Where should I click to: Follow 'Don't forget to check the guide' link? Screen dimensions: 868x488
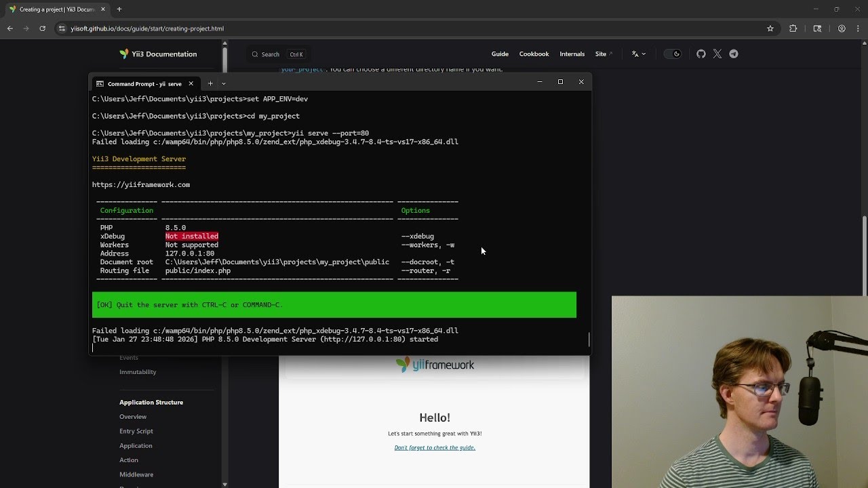pos(435,447)
